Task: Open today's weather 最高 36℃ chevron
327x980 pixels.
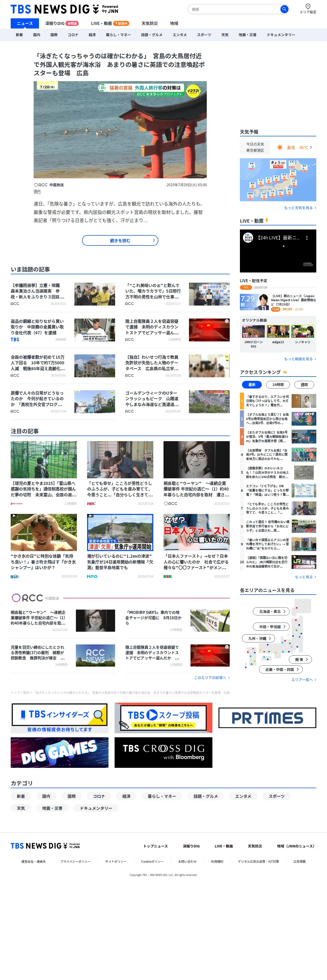Action: click(311, 147)
